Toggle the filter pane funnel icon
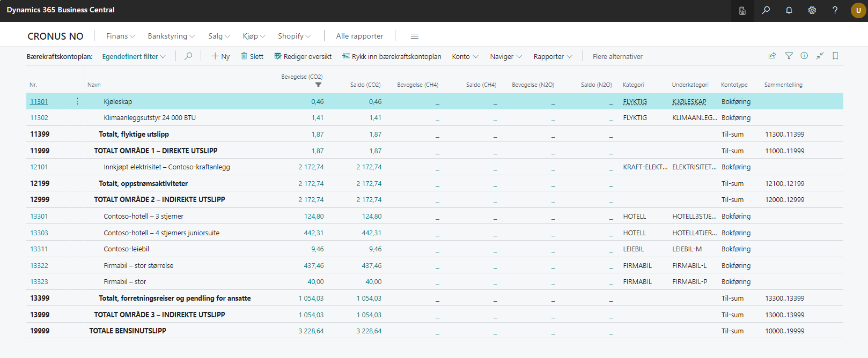 (x=789, y=56)
